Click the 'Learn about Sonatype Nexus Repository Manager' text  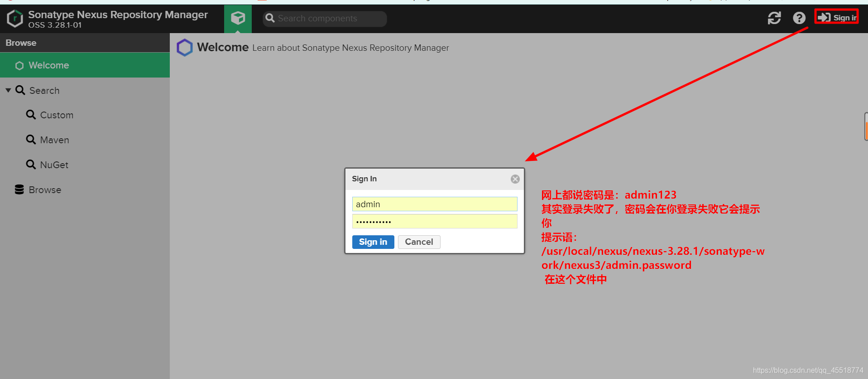click(350, 48)
